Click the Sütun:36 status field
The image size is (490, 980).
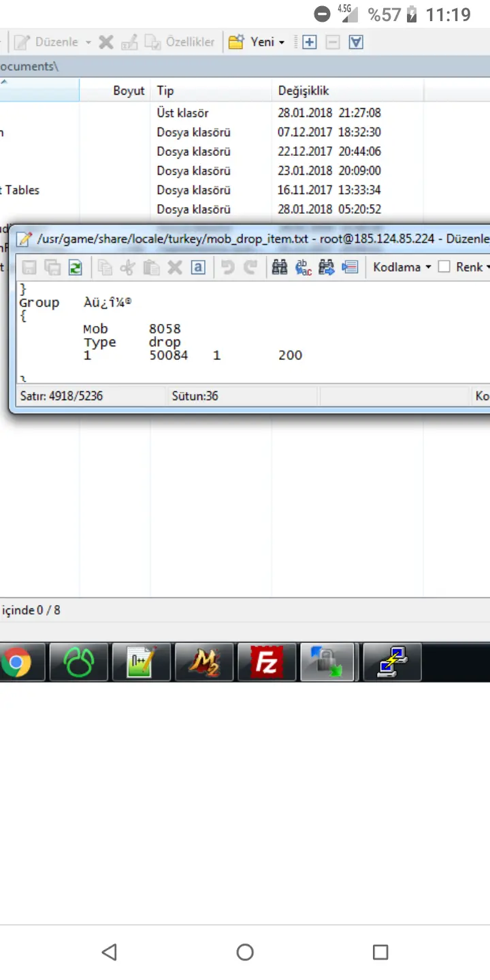(x=242, y=395)
